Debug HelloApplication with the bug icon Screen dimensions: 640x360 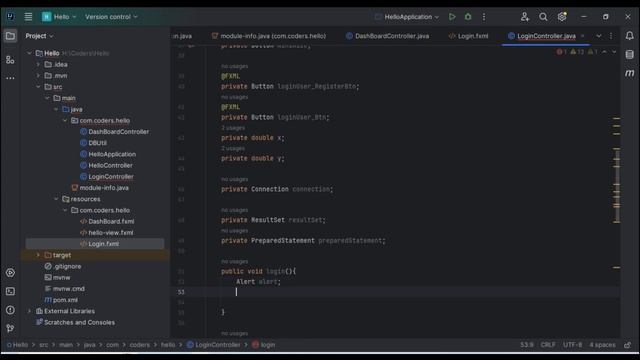pos(468,17)
